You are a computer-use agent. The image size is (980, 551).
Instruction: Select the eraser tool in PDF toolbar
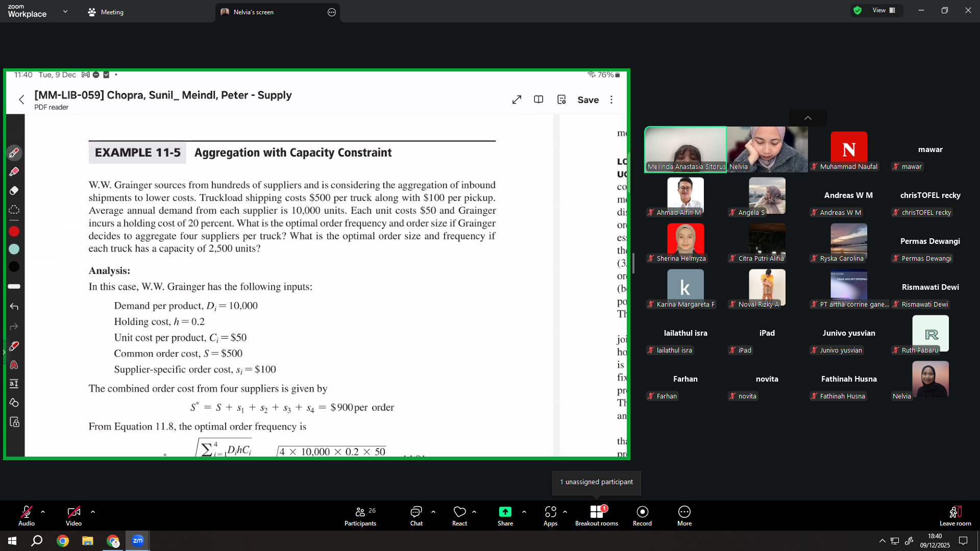point(14,191)
